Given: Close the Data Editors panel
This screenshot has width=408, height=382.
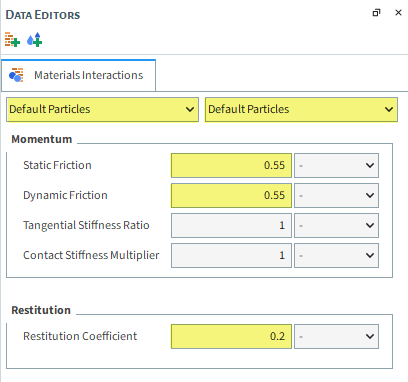Looking at the screenshot, I should [x=398, y=13].
